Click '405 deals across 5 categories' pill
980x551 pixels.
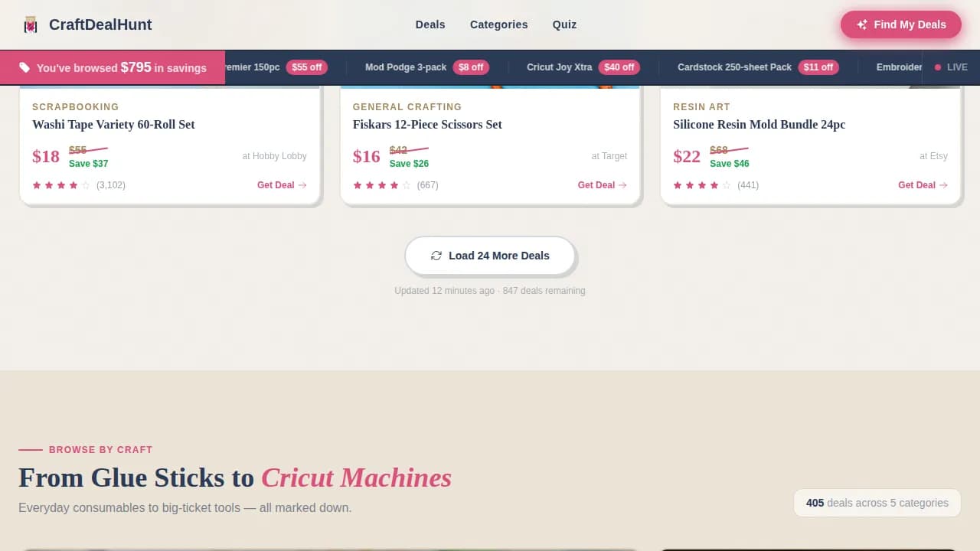click(x=877, y=503)
